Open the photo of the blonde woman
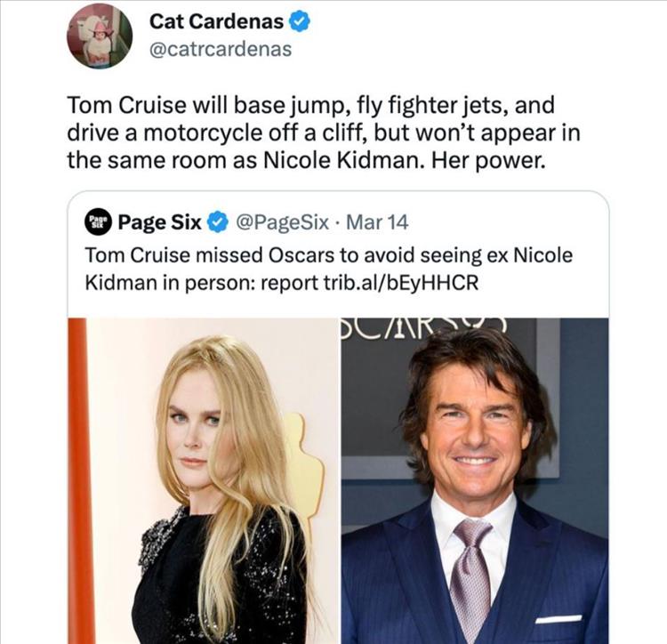 click(204, 480)
